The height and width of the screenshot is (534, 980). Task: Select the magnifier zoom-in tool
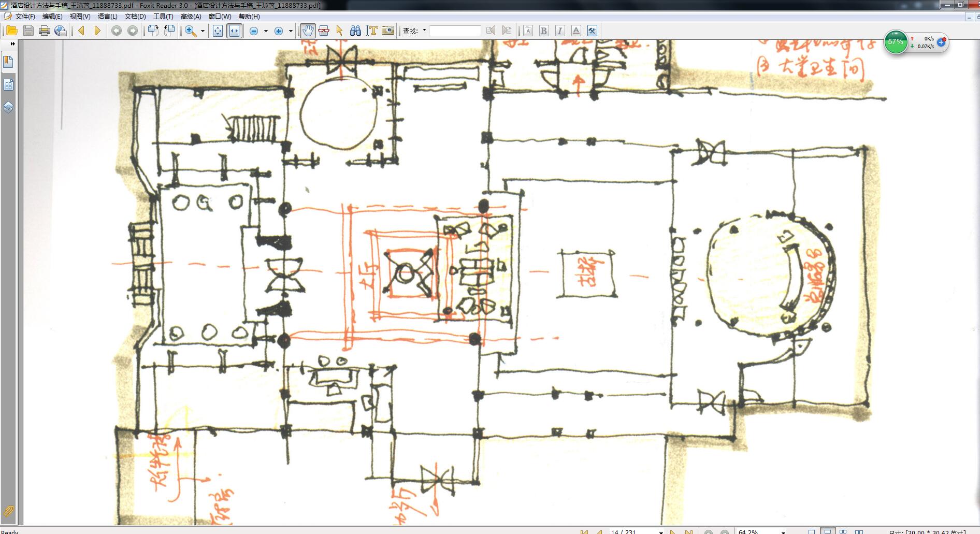pyautogui.click(x=191, y=31)
